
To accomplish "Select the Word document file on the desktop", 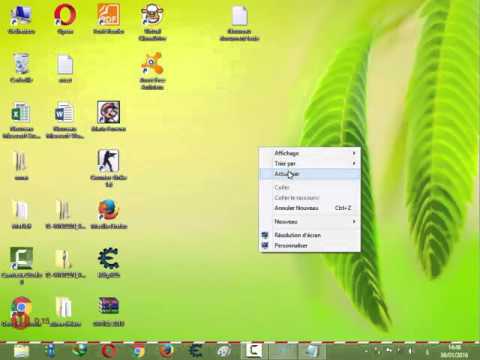I will click(65, 120).
